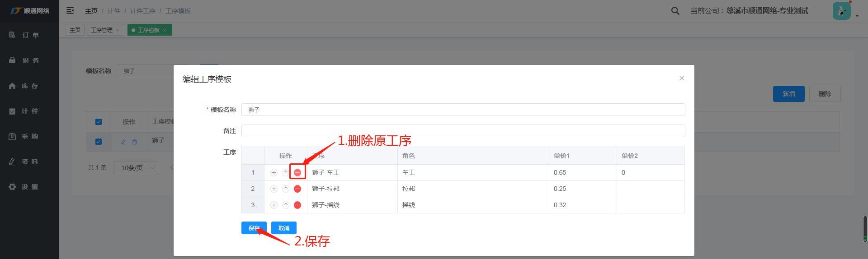
Task: Delete the 狮子-摇线 process row
Action: (297, 205)
